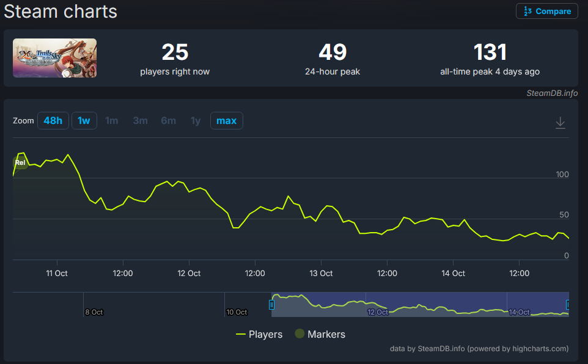588x364 pixels.
Task: Click the 12 Oct axis label on main chart
Action: (189, 273)
